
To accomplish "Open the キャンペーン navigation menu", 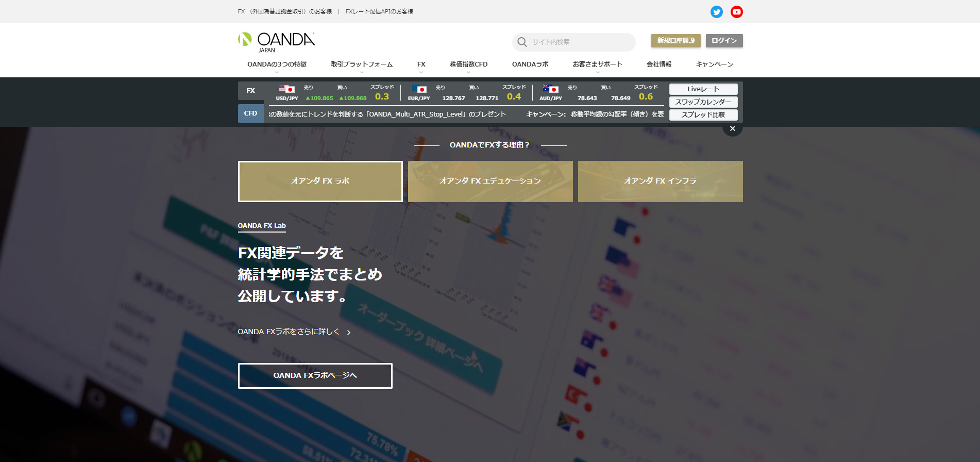I will [x=714, y=65].
